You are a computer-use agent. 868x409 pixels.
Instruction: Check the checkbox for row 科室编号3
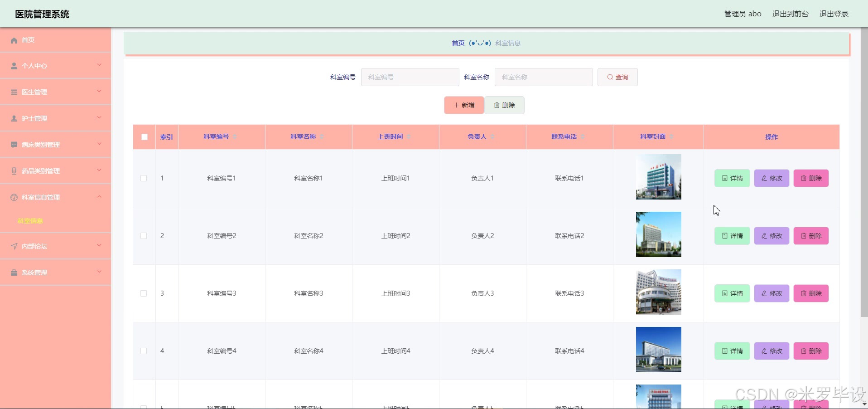144,293
